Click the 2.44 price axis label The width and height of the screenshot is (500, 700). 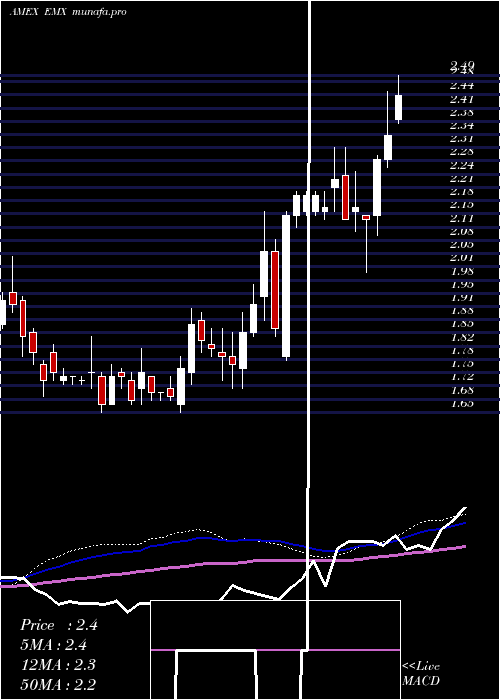tap(462, 85)
